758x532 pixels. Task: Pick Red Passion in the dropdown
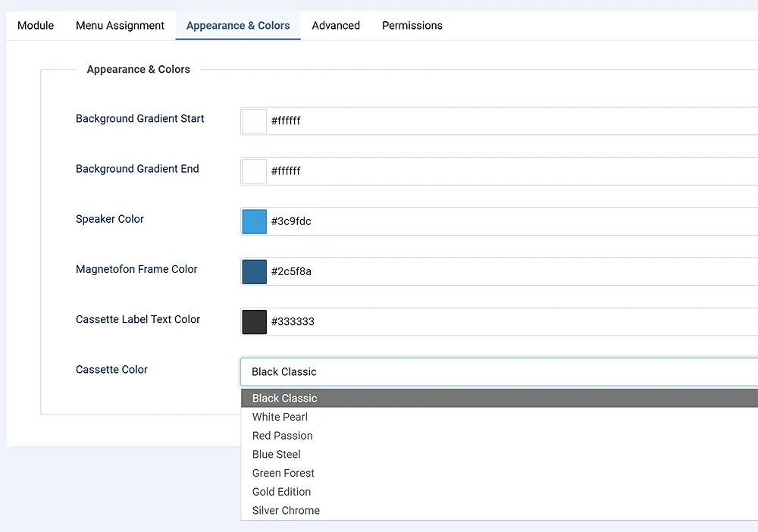283,436
